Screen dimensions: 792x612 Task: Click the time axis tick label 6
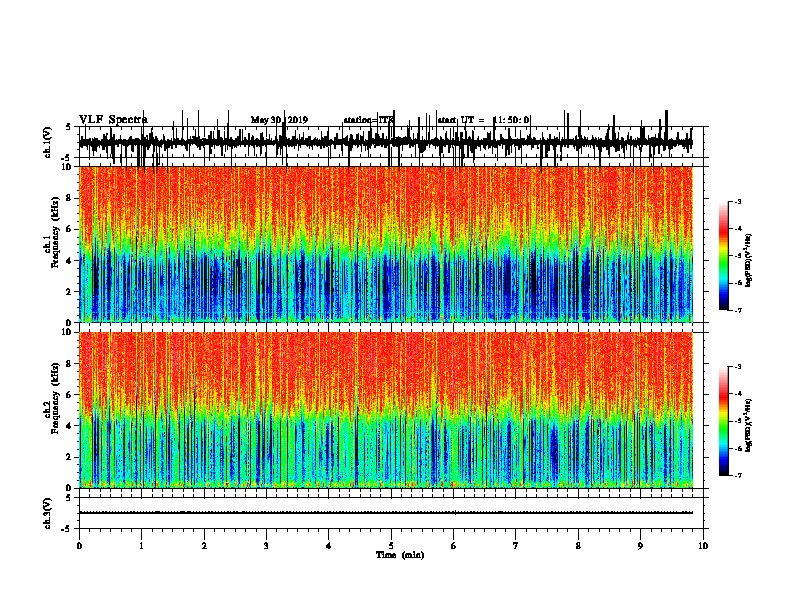[454, 546]
